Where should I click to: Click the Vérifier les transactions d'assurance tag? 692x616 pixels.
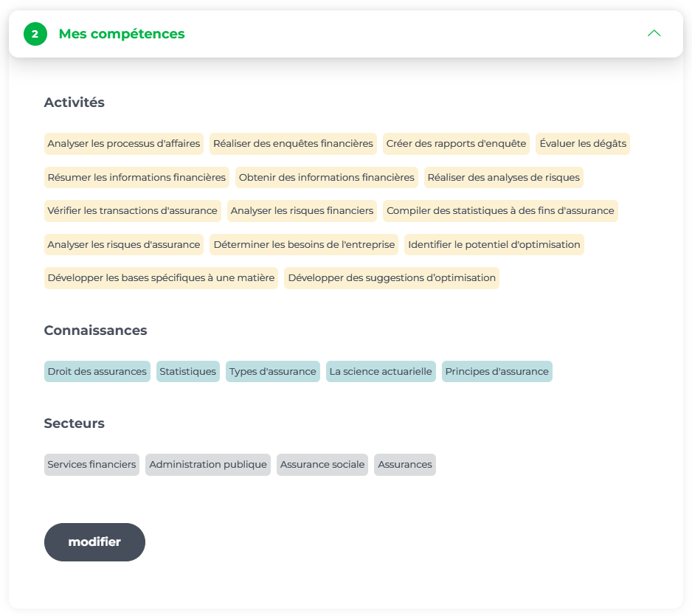click(133, 211)
